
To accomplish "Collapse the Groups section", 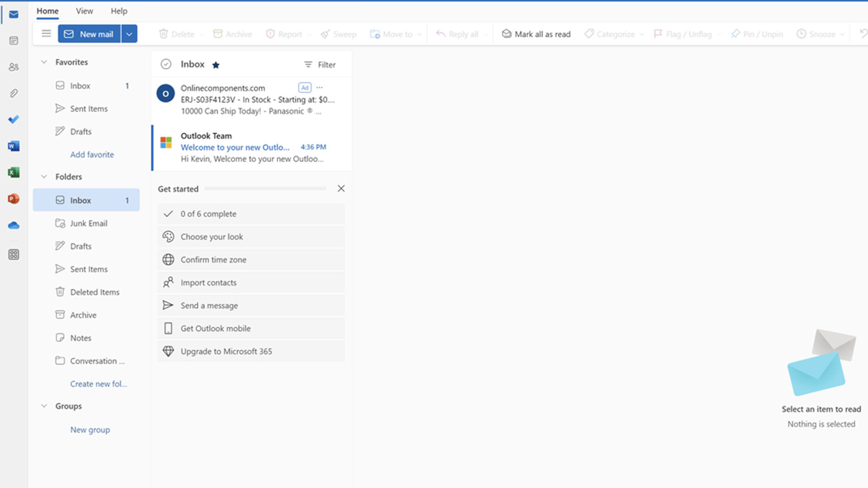I will 44,406.
